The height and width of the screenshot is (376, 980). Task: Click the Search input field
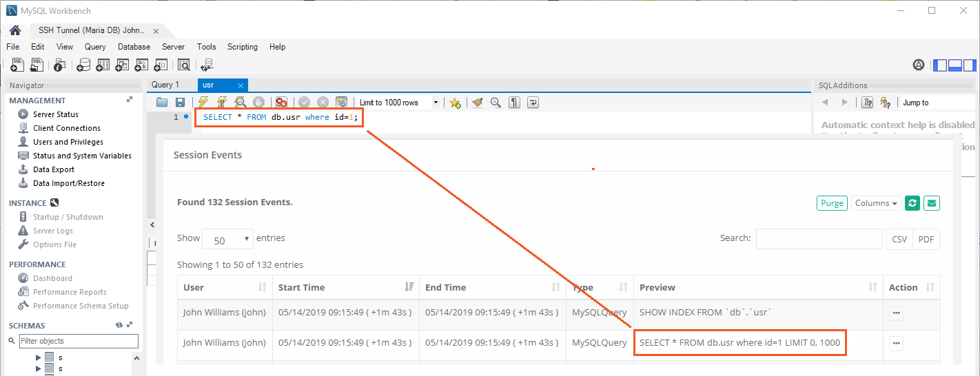(x=819, y=239)
